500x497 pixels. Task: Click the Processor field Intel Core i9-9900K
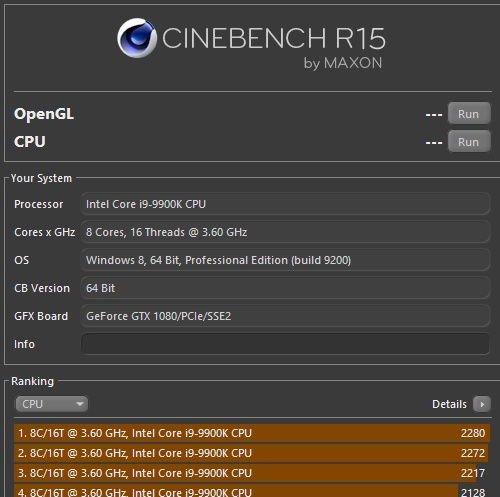[x=285, y=204]
